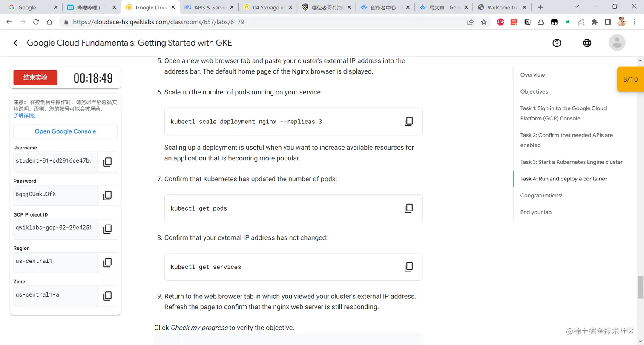Select Congratulations! in the outline
The image size is (644, 345).
coord(541,196)
